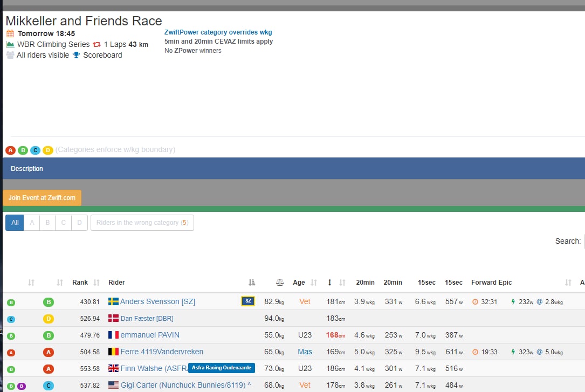Click the Mikkeller and Friends Race title

pyautogui.click(x=84, y=21)
